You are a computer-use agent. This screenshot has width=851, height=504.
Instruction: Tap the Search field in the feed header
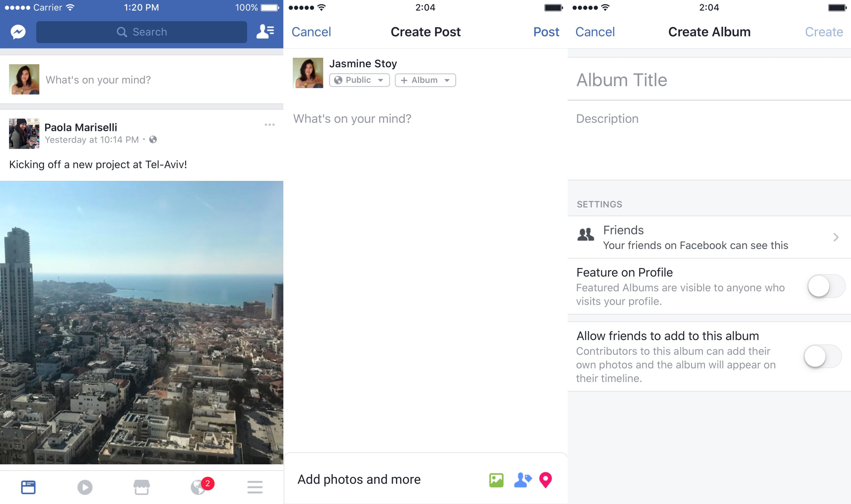pos(142,32)
